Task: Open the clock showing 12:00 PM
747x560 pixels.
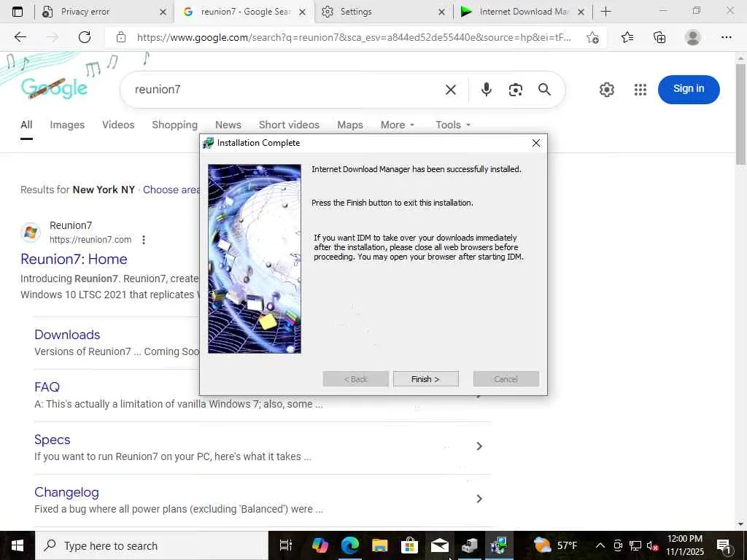Action: [x=684, y=545]
